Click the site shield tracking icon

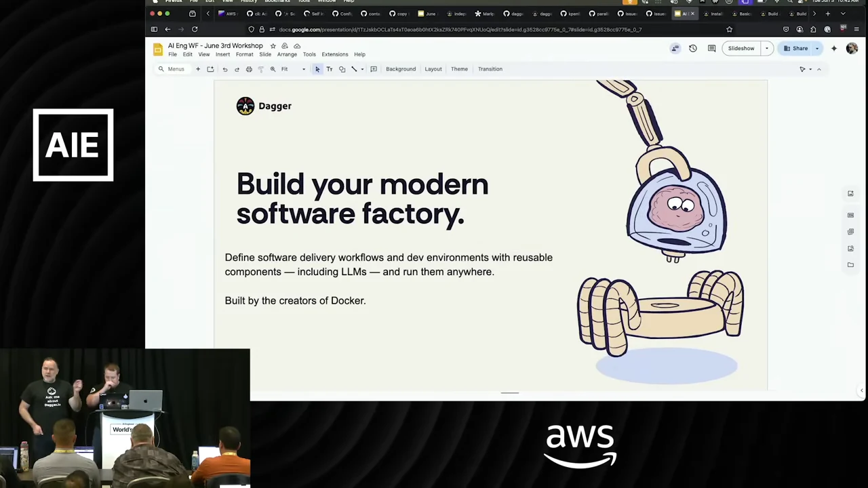tap(252, 29)
